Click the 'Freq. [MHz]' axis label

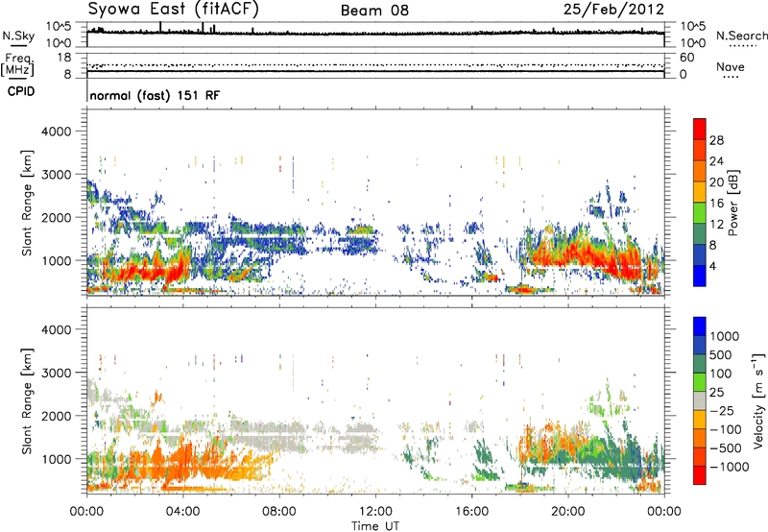coord(17,64)
